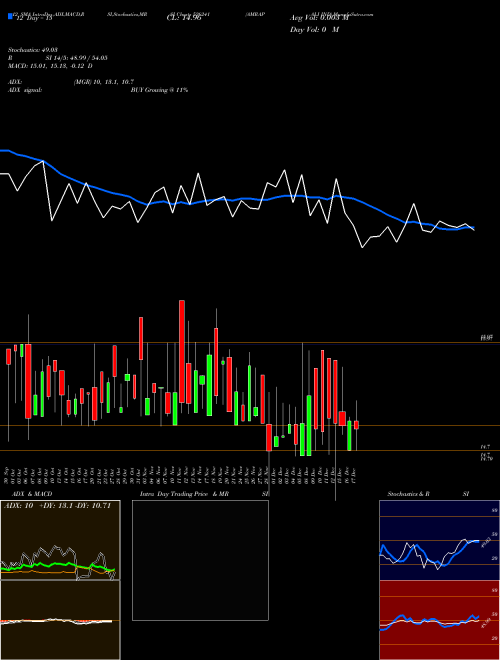The image size is (500, 660).
Task: Click the last red candlestick on the right
Action: tap(356, 425)
